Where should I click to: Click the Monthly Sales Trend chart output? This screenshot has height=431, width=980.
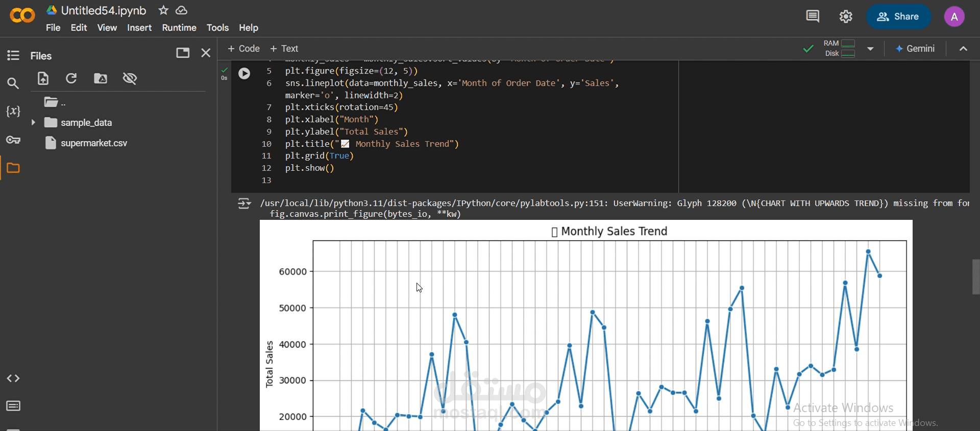coord(586,325)
